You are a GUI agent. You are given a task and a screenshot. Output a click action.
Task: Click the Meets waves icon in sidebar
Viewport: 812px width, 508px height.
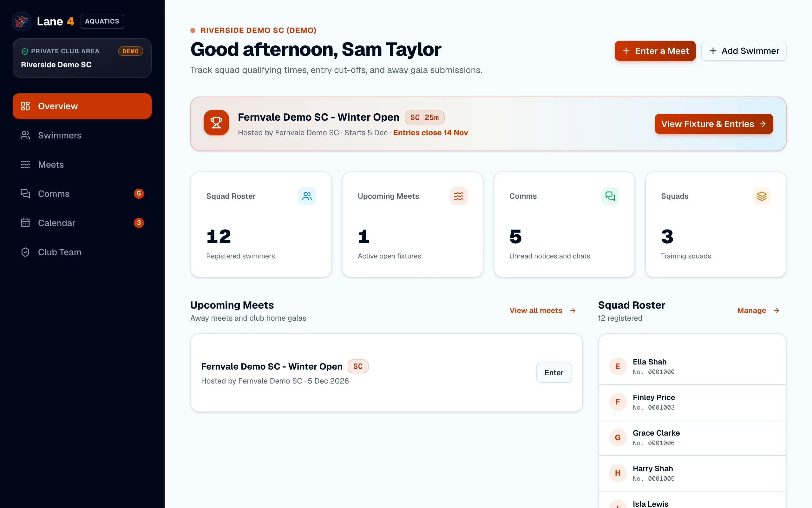point(25,165)
